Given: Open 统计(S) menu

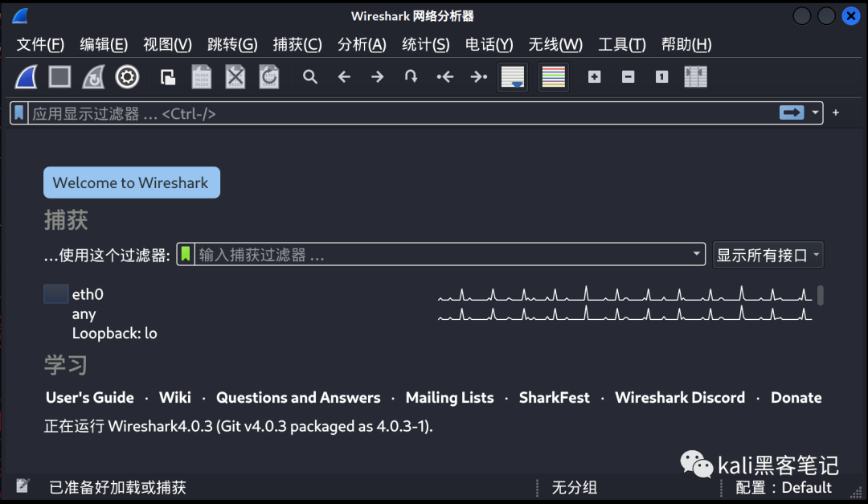Looking at the screenshot, I should tap(426, 44).
